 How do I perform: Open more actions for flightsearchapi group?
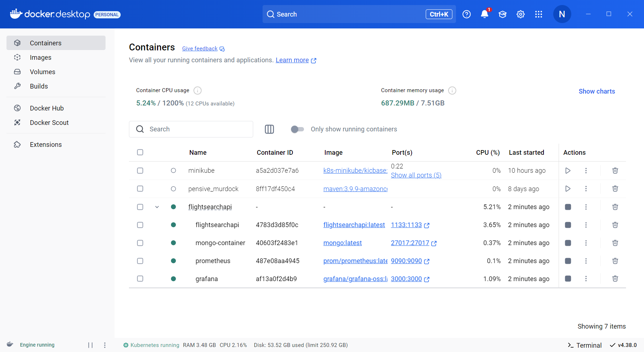586,207
